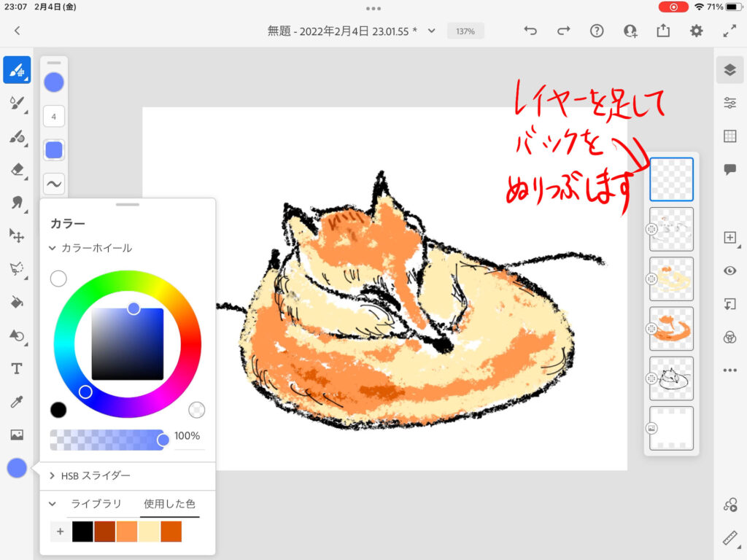Open the Share export icon
Viewport: 747px width, 560px height.
pyautogui.click(x=663, y=31)
